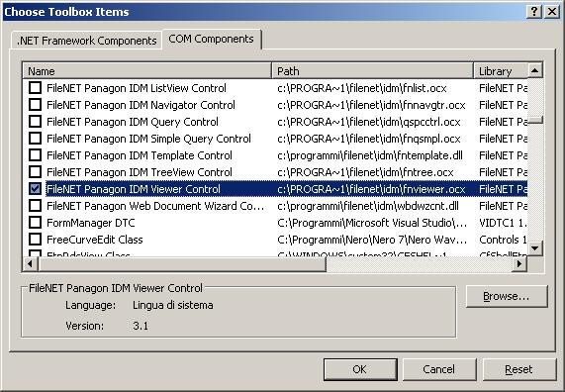Screen dimensions: 565x392
Task: Click the fntemplate.dll path cell
Action: pyautogui.click(x=370, y=155)
